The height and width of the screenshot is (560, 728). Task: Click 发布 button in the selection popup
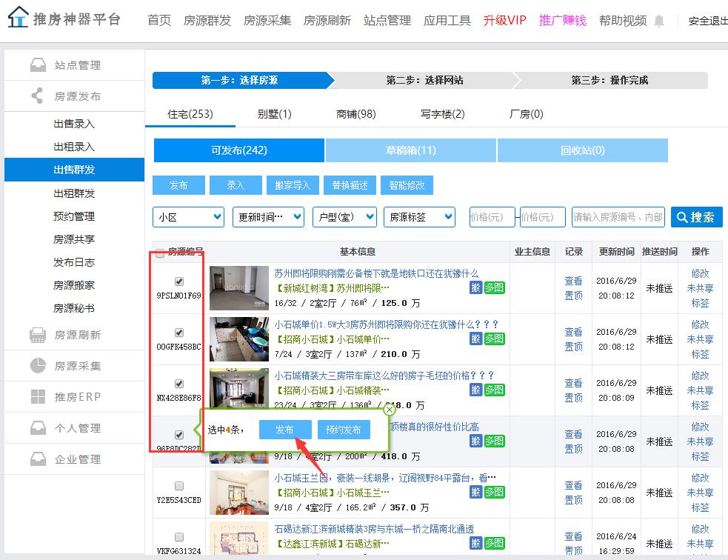(284, 430)
